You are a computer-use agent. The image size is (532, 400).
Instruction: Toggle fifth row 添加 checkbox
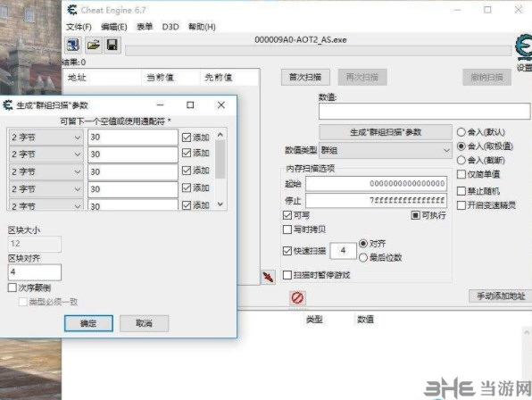[x=187, y=205]
